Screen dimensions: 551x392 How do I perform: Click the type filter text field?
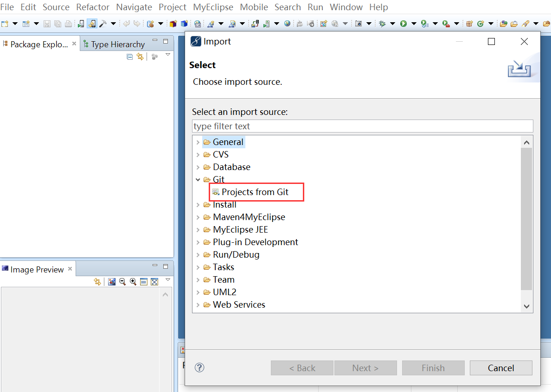(362, 126)
